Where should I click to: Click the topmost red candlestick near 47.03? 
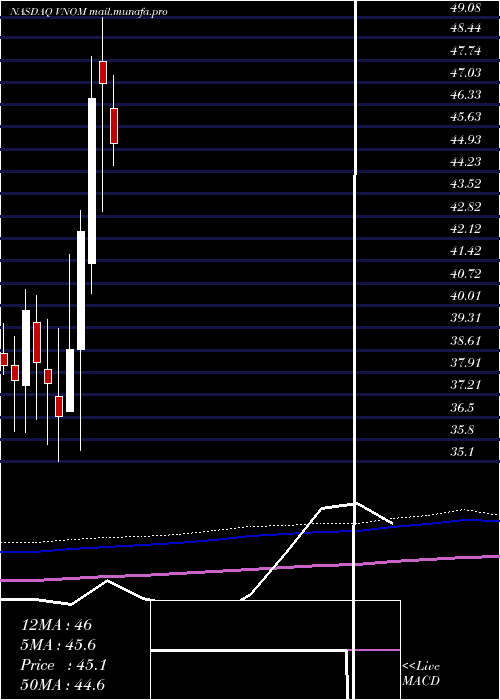103,72
